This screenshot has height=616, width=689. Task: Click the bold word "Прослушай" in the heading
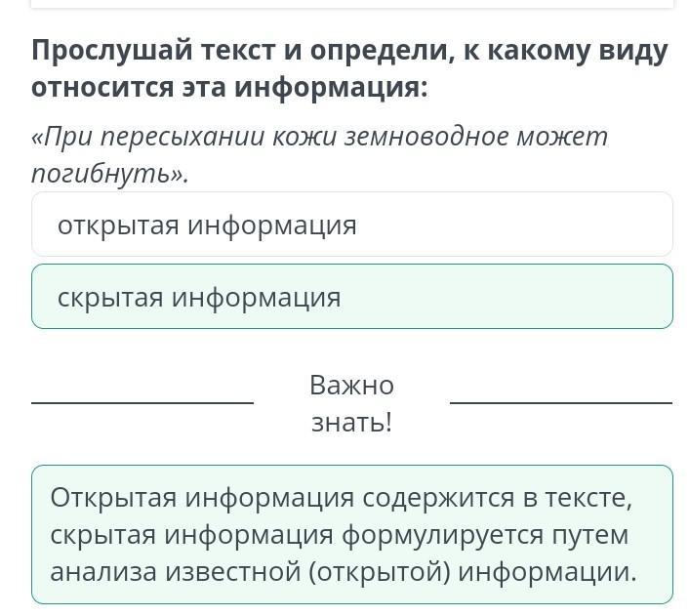112,52
